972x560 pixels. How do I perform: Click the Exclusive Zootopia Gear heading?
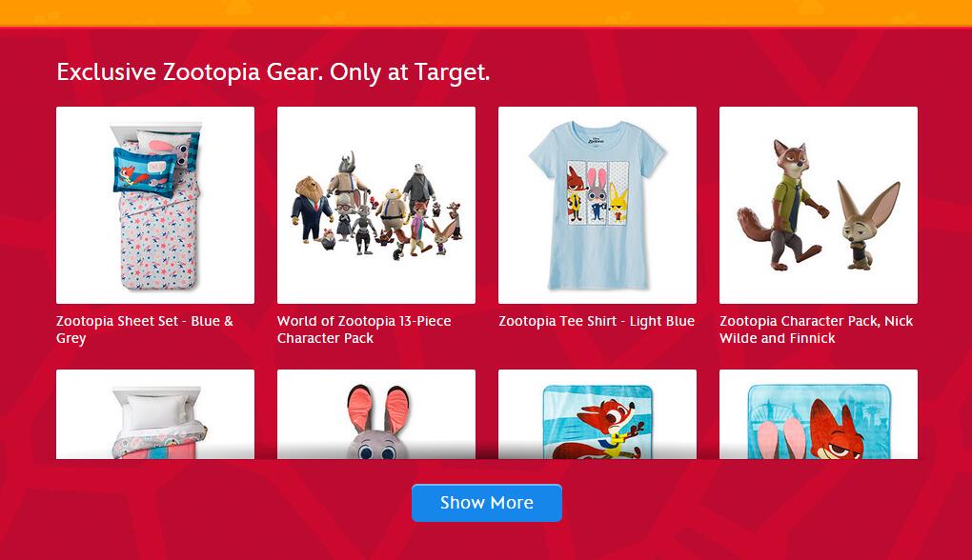[x=273, y=72]
